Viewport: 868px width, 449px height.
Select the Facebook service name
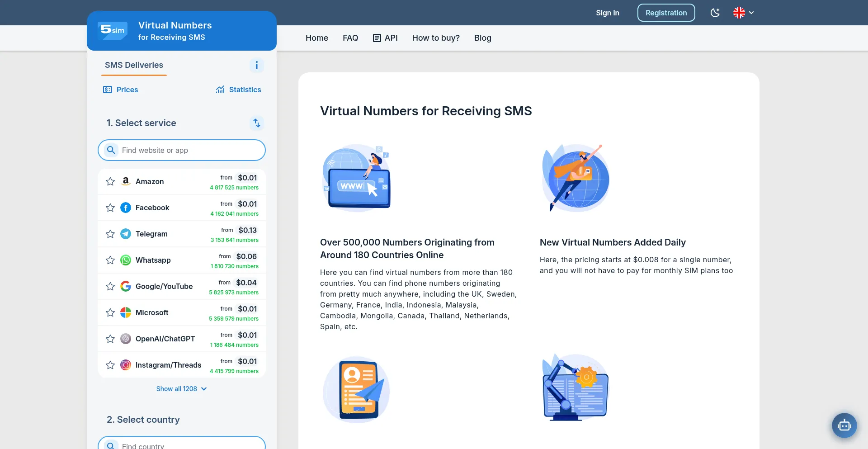(152, 208)
